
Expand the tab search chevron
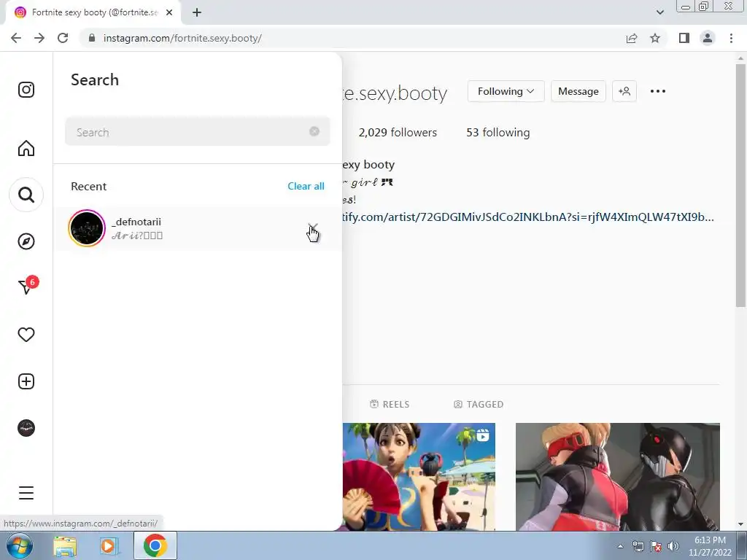pyautogui.click(x=659, y=12)
